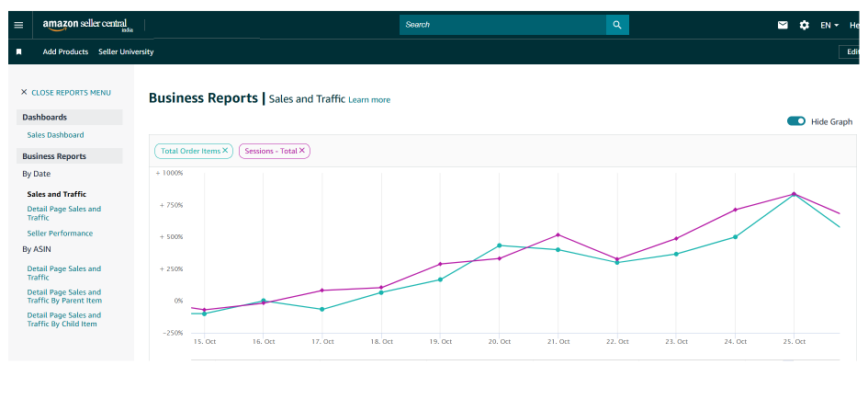Click the Amazon Seller Central logo
This screenshot has height=399, width=868.
click(x=85, y=25)
